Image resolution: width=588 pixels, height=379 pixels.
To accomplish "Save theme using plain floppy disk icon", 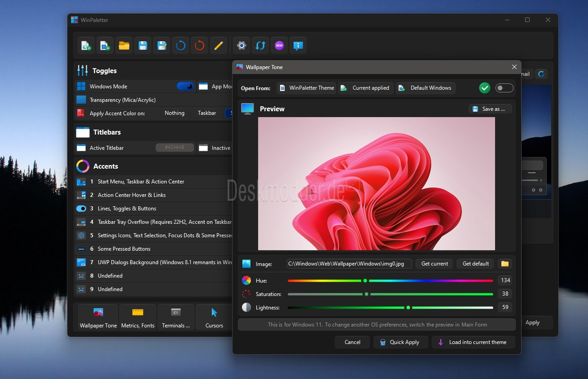I will (143, 45).
